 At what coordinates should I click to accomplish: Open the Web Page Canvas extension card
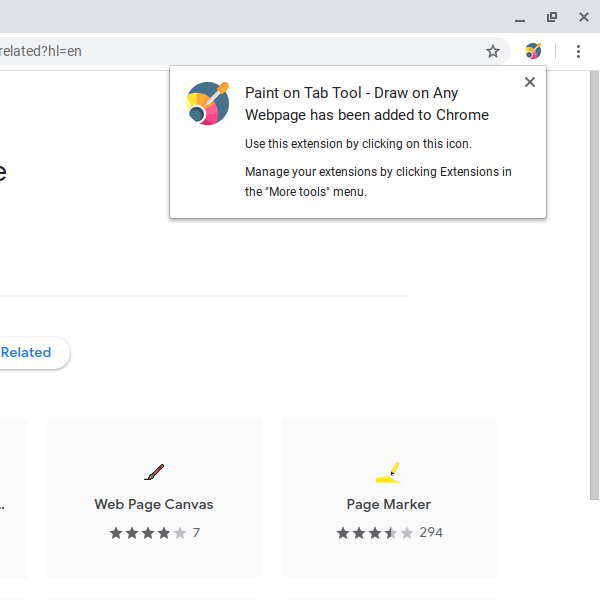(154, 499)
